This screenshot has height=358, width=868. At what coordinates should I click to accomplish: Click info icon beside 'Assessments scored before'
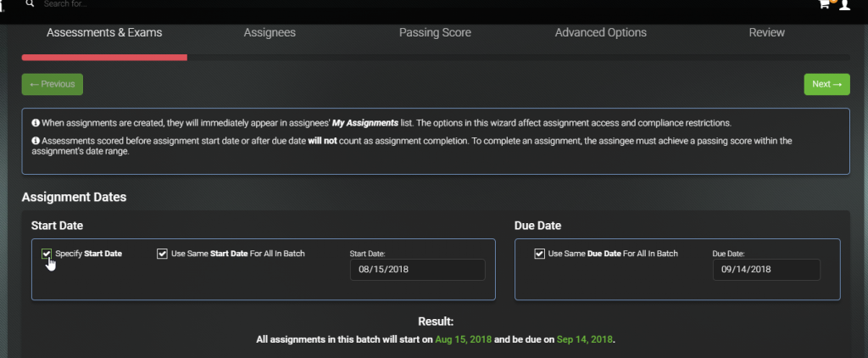coord(36,141)
